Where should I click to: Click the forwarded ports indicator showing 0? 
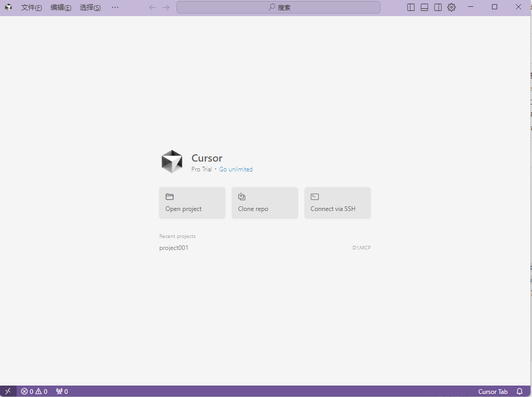coord(62,392)
